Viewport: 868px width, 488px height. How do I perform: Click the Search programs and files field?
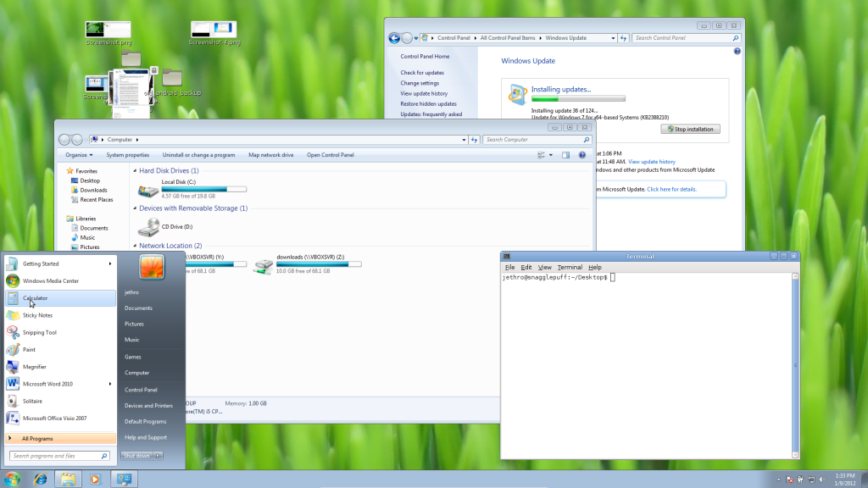[58, 456]
